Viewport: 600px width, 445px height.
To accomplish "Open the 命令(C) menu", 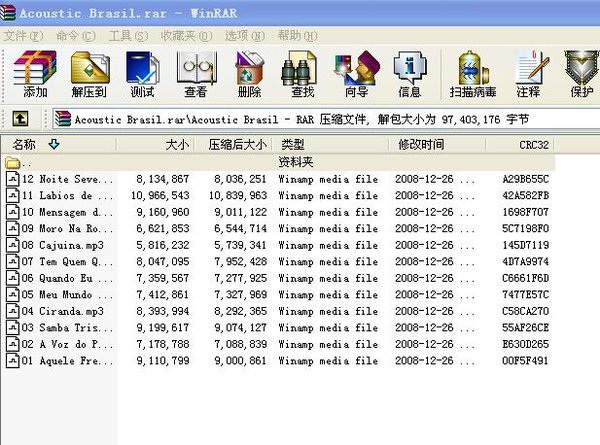I will [x=76, y=36].
